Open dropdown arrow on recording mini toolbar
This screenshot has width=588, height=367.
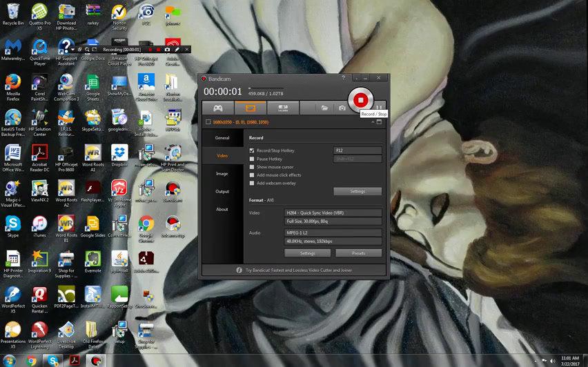72,50
